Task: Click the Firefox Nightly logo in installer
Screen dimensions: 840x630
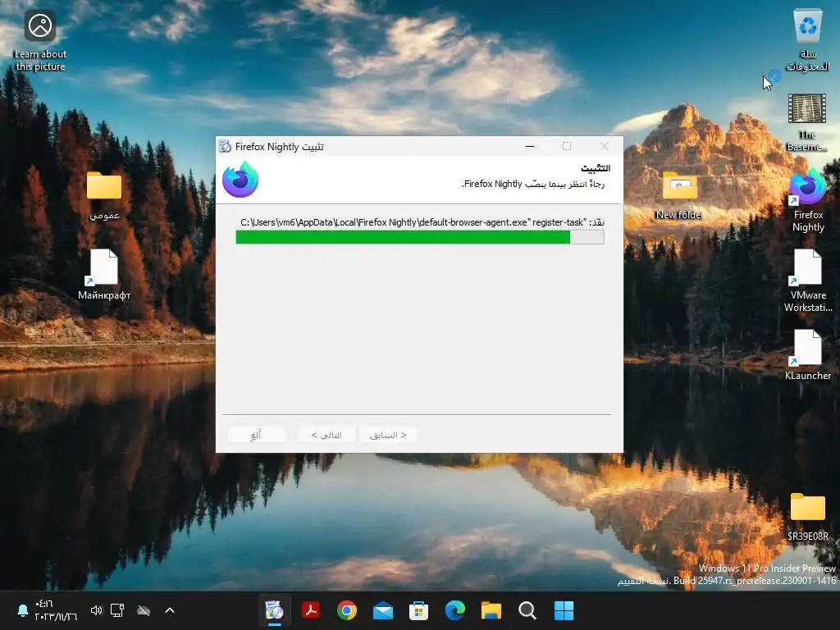Action: click(x=240, y=180)
